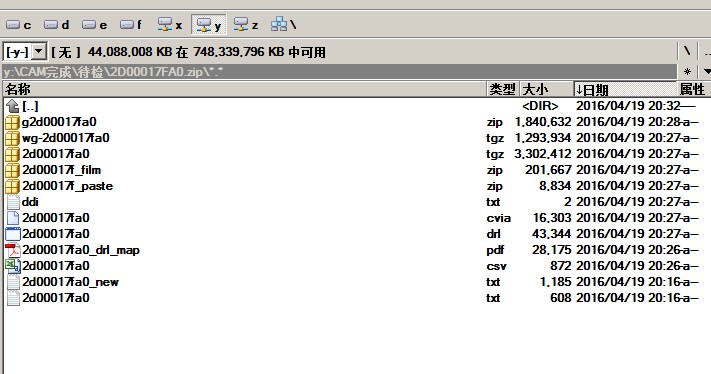Click the size value 43,344
The width and height of the screenshot is (711, 374).
551,234
